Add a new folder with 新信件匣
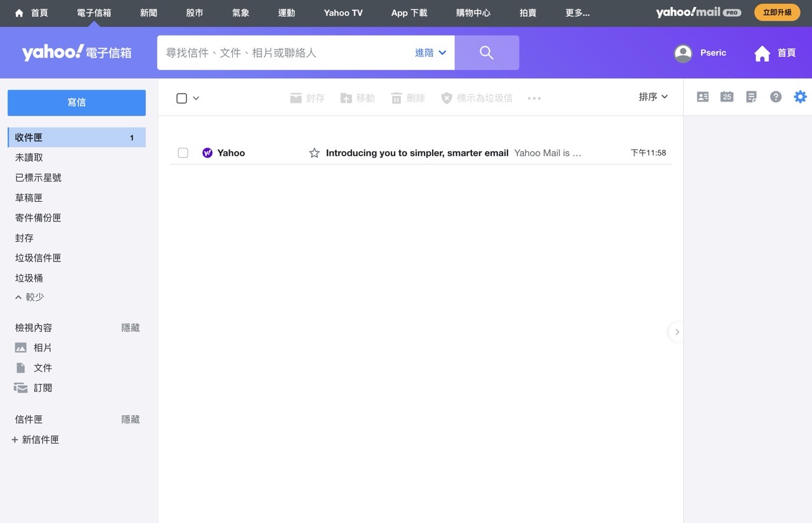This screenshot has height=523, width=812. [36, 440]
